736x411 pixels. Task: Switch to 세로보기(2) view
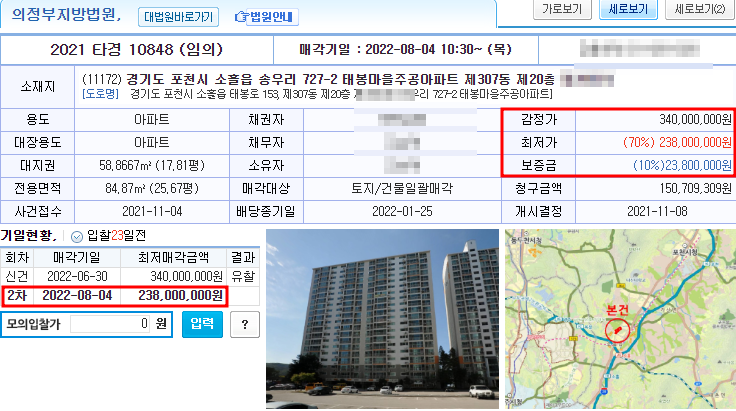(699, 9)
